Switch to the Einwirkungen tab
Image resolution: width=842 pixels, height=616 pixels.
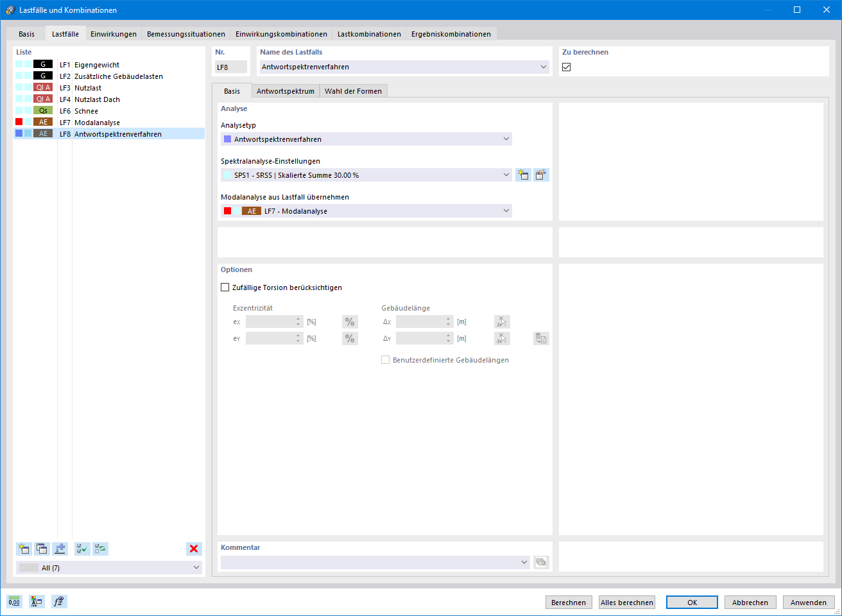(x=114, y=34)
